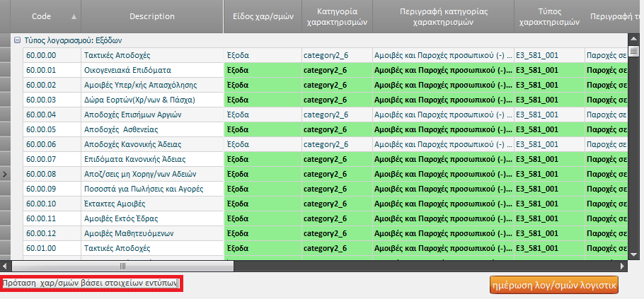Click the row header beside code 60.00.03
Screen dimensions: 644x299
5,100
